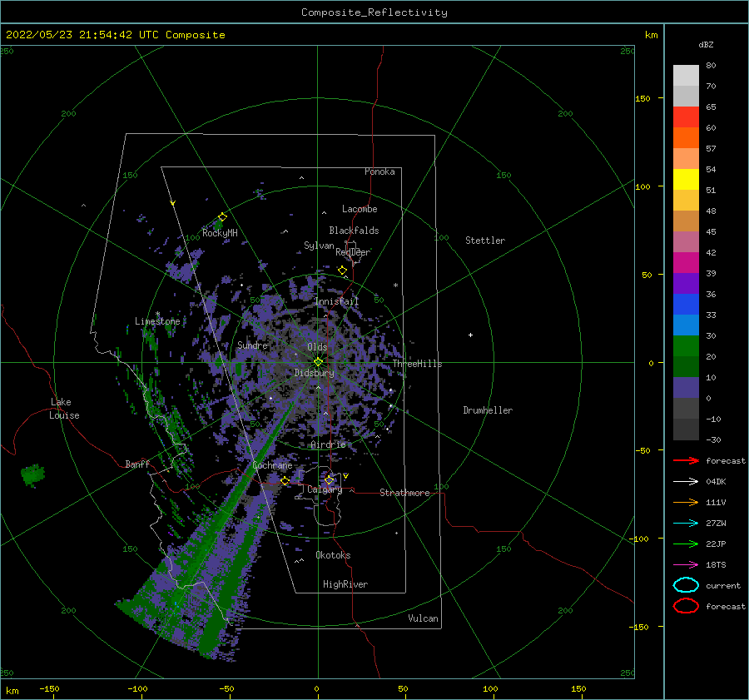Click the Banff label on map

tap(137, 464)
